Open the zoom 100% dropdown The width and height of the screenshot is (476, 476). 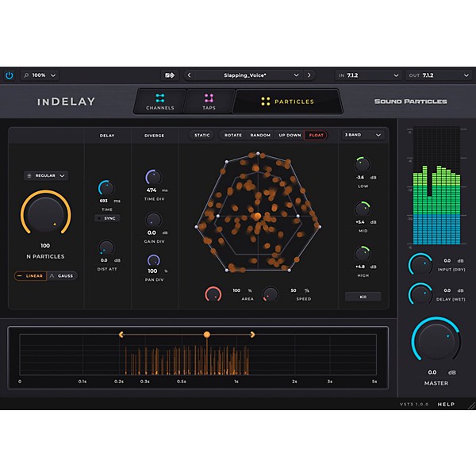pyautogui.click(x=40, y=75)
